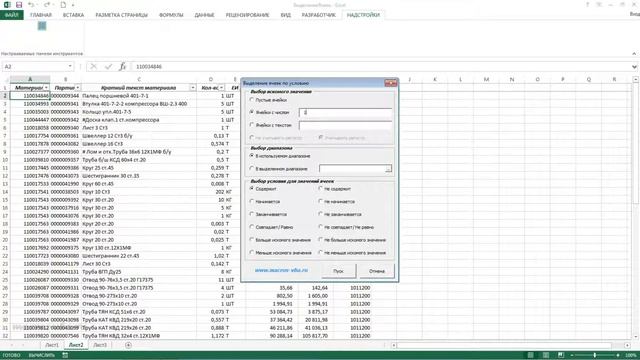The height and width of the screenshot is (360, 640).
Task: Choose 'Не меньше искомого значения' condition
Action: pyautogui.click(x=320, y=252)
